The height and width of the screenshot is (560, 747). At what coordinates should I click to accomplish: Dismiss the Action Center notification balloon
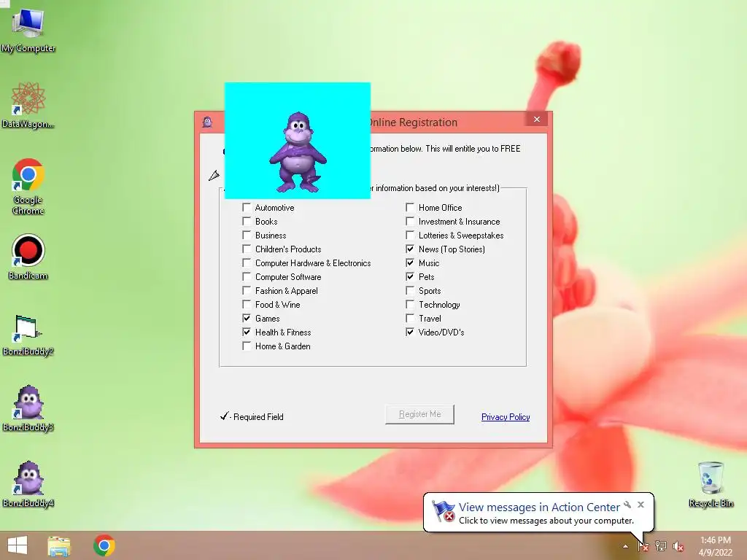pos(640,505)
